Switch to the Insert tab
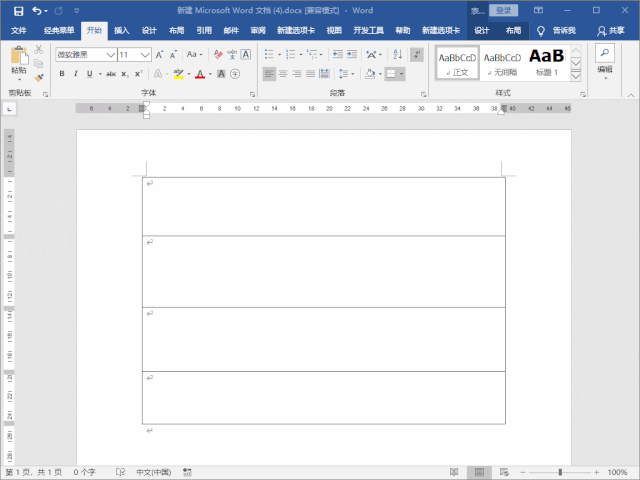 point(122,31)
